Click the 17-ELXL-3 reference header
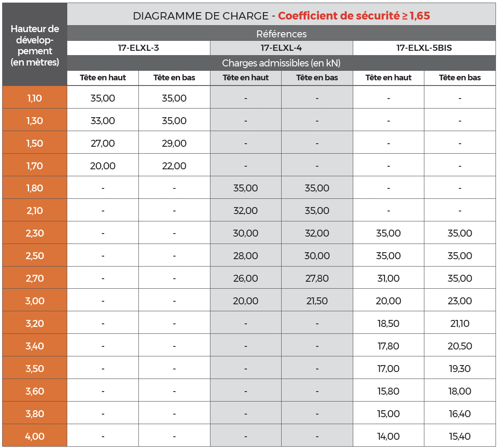 (x=138, y=48)
